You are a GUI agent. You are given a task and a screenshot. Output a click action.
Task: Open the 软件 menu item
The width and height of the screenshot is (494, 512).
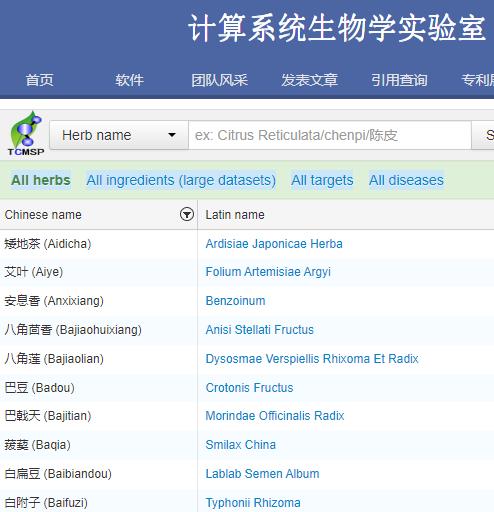(129, 80)
